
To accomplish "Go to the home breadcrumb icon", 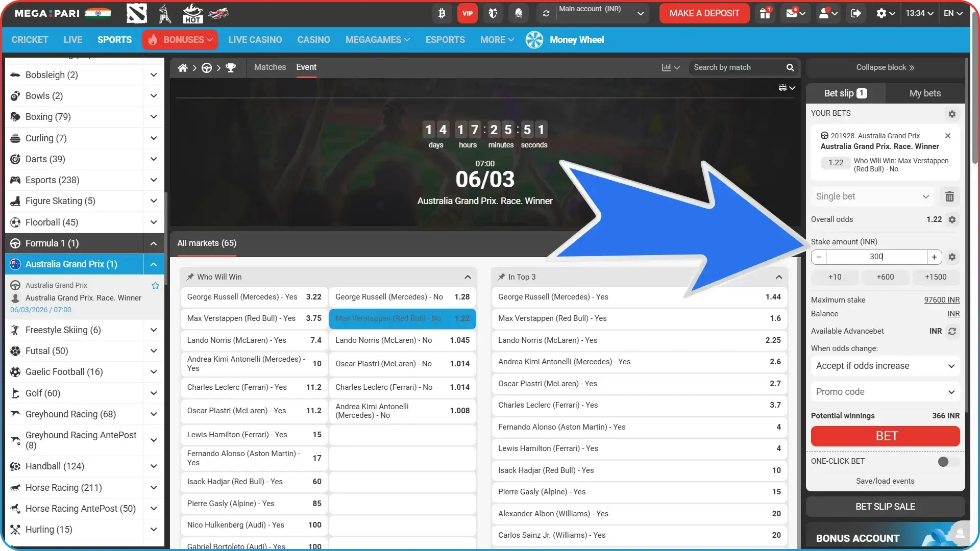I will pos(183,67).
